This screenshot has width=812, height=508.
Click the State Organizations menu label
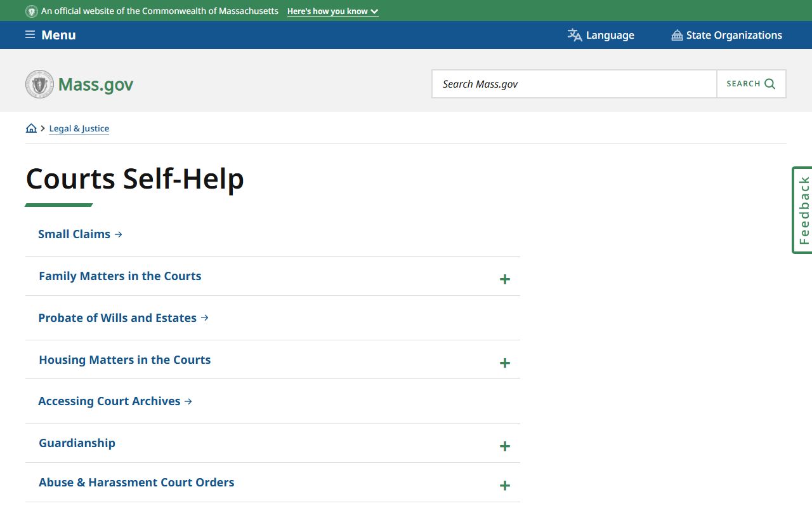734,36
